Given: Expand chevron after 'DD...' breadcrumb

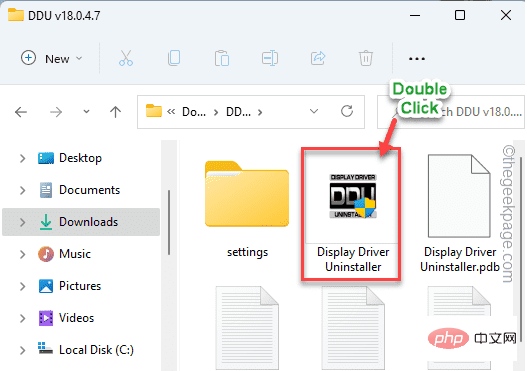Looking at the screenshot, I should [x=260, y=112].
